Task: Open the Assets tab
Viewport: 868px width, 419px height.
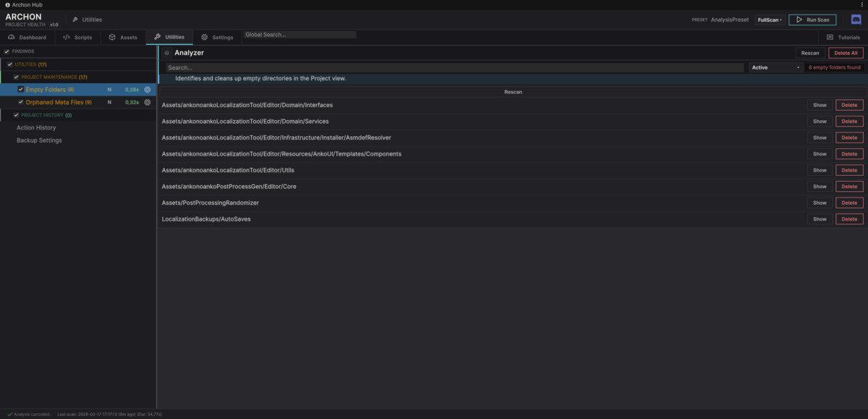Action: pyautogui.click(x=123, y=37)
